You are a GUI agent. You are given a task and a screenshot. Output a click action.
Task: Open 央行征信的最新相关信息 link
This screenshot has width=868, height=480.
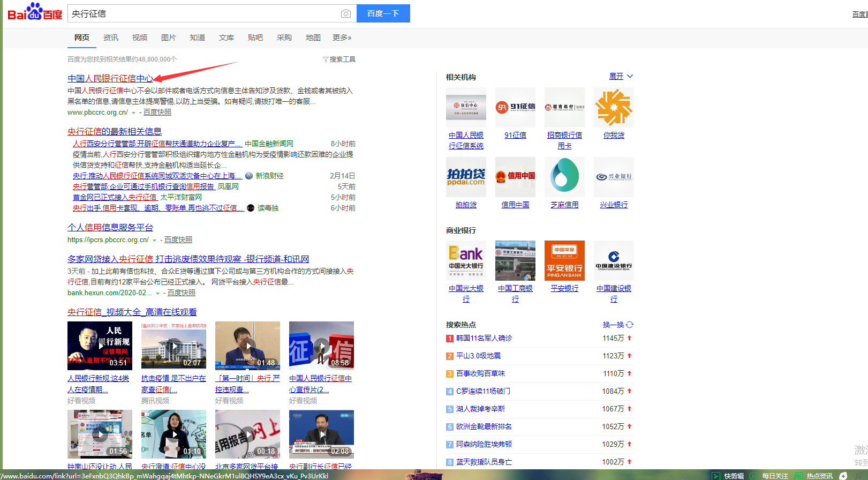pos(115,131)
